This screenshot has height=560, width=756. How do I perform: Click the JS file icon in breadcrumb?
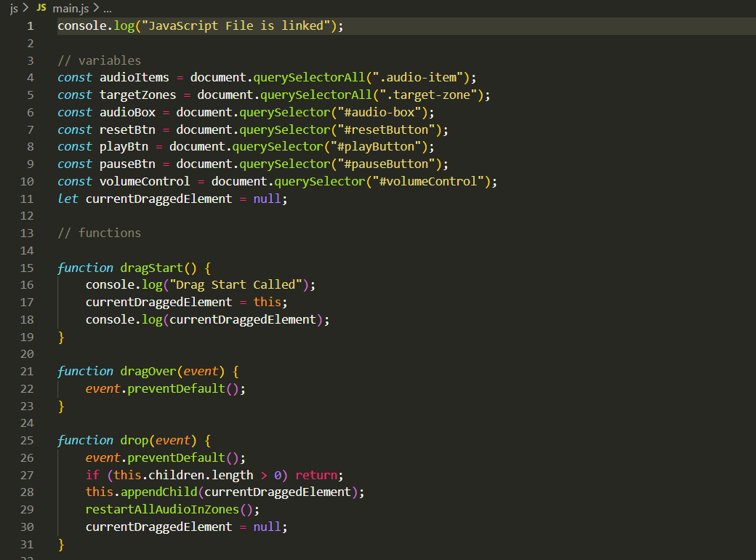pos(41,8)
